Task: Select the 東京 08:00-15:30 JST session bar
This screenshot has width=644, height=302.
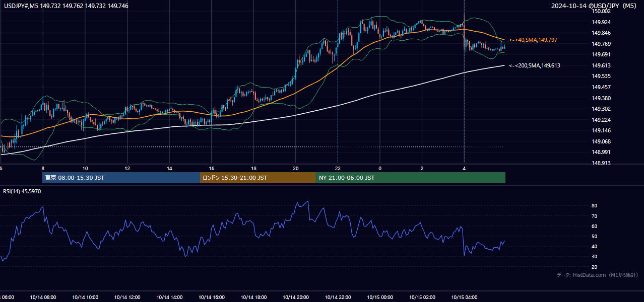Action: 121,178
